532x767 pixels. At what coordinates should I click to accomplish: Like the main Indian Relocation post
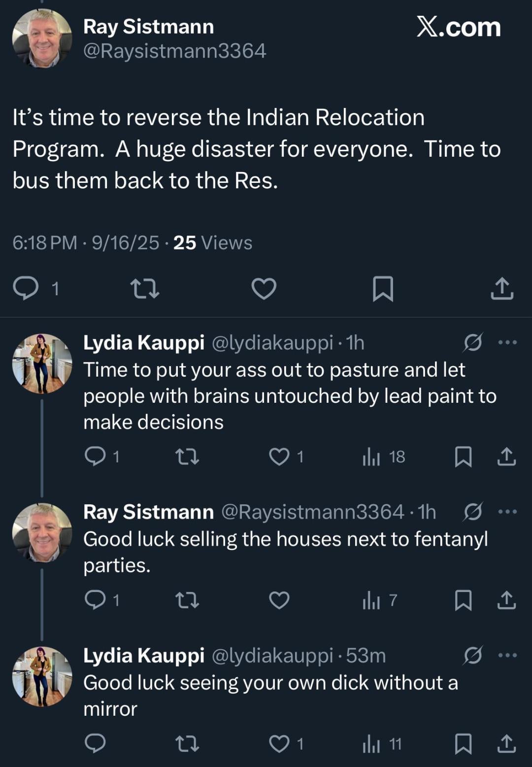click(x=264, y=289)
